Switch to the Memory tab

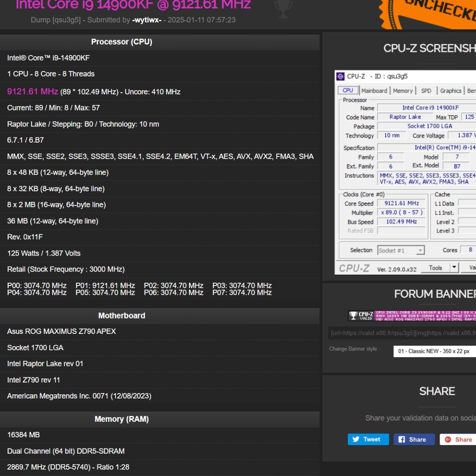click(x=402, y=91)
